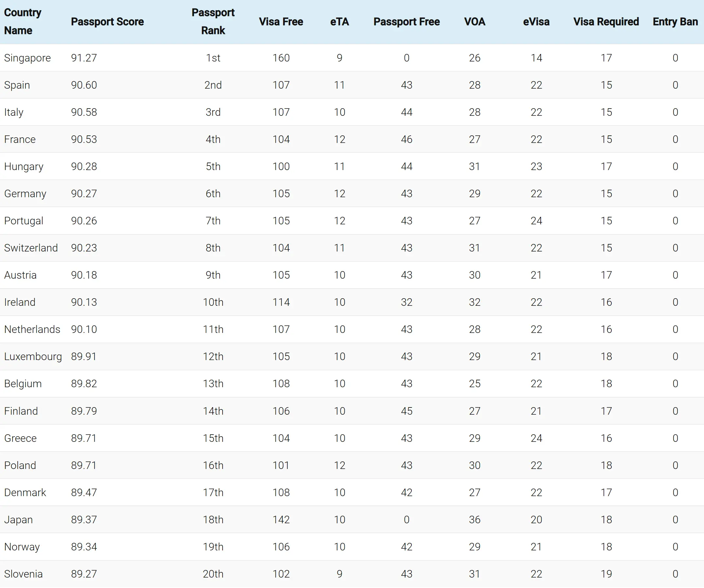The width and height of the screenshot is (704, 588).
Task: Select the eTA column header
Action: tap(339, 22)
